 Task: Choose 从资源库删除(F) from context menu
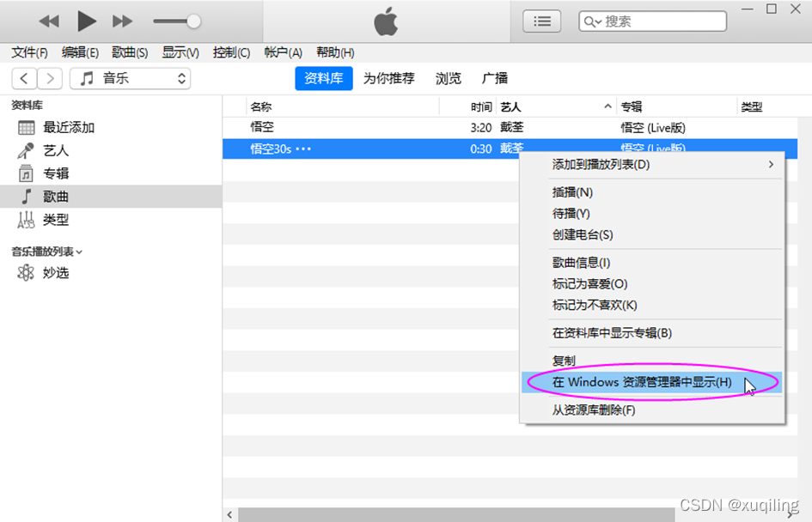[x=652, y=410]
